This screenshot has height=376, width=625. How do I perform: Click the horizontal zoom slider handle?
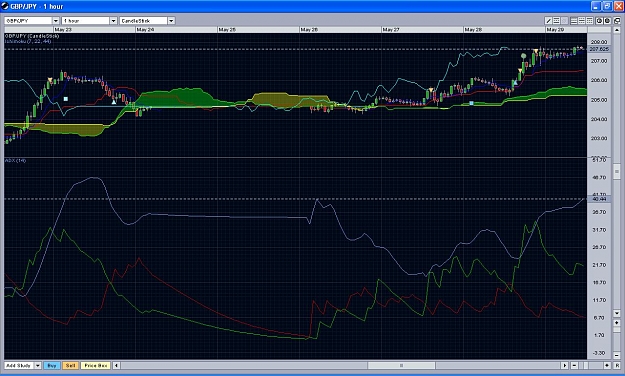pyautogui.click(x=586, y=365)
